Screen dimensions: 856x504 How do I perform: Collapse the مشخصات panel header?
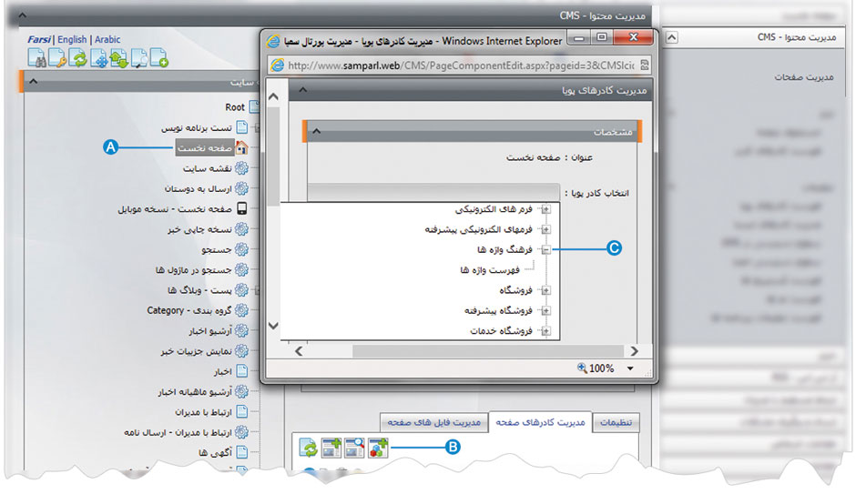pos(316,132)
